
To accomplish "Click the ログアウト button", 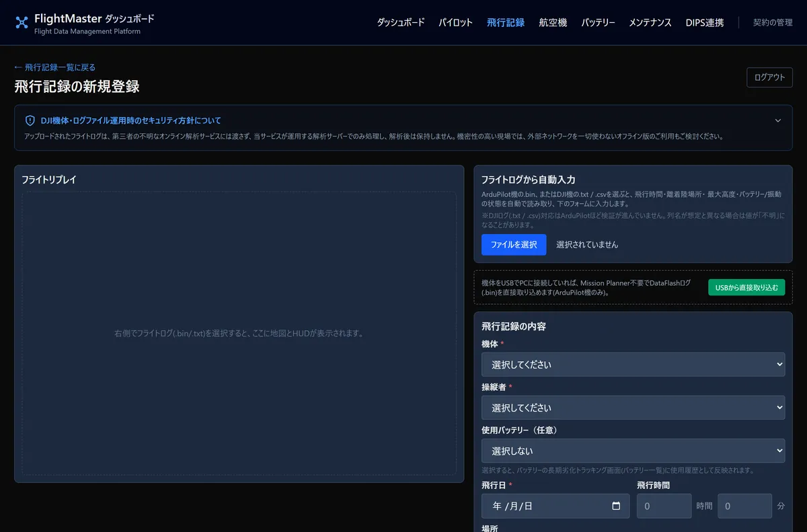I will [x=769, y=77].
